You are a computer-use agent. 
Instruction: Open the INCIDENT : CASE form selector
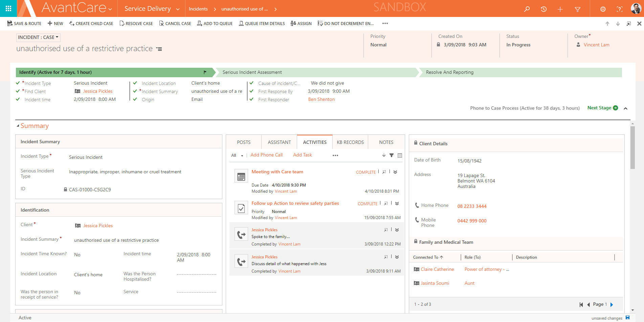click(x=38, y=37)
